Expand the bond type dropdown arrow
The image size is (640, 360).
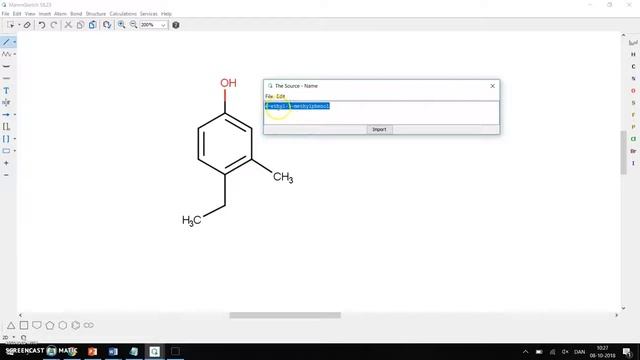point(15,42)
